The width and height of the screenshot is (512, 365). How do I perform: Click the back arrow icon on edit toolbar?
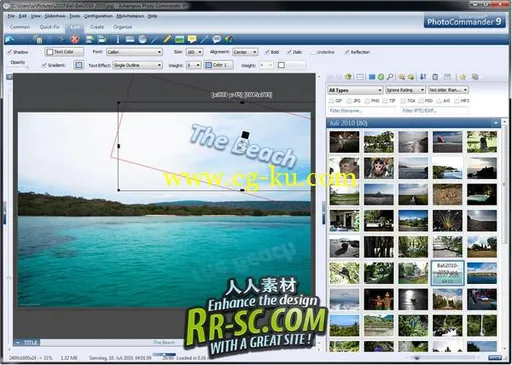pyautogui.click(x=10, y=39)
